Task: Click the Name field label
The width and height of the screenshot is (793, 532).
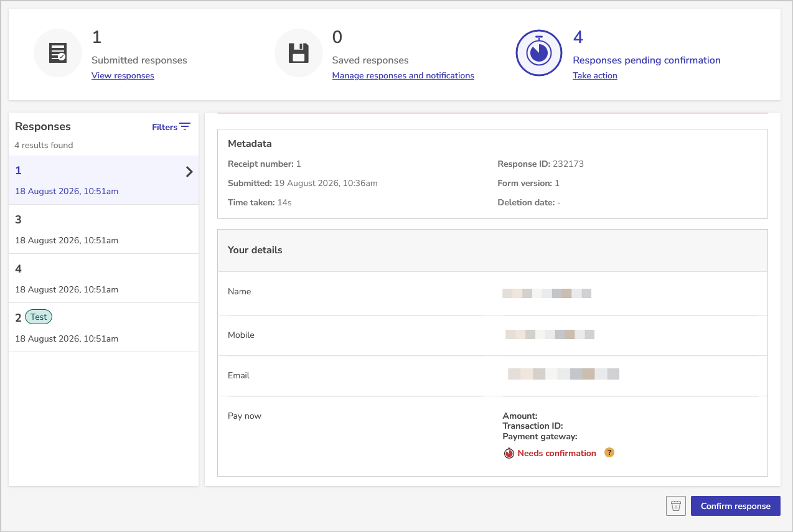Action: [239, 291]
